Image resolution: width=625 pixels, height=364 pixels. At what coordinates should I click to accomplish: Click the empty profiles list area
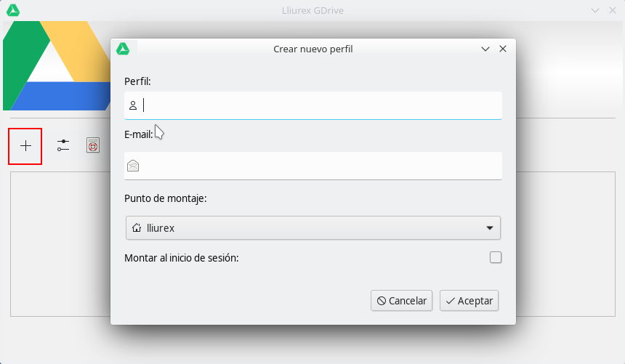click(58, 247)
